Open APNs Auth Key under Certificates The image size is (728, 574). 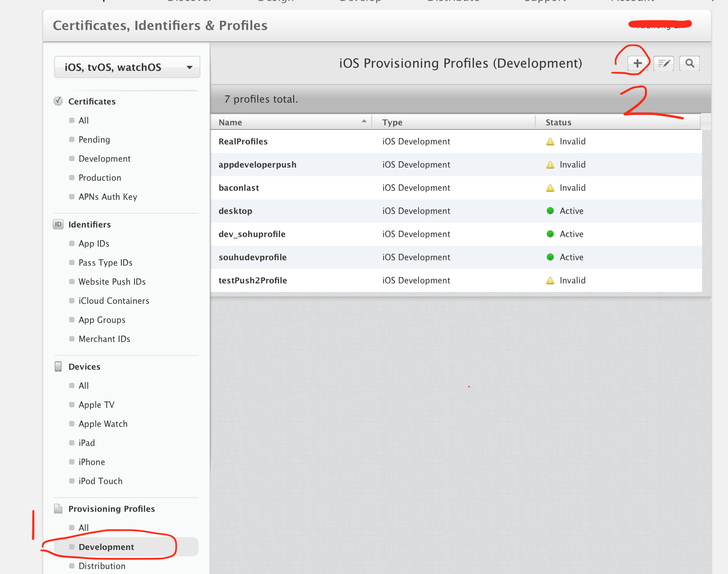click(x=108, y=197)
